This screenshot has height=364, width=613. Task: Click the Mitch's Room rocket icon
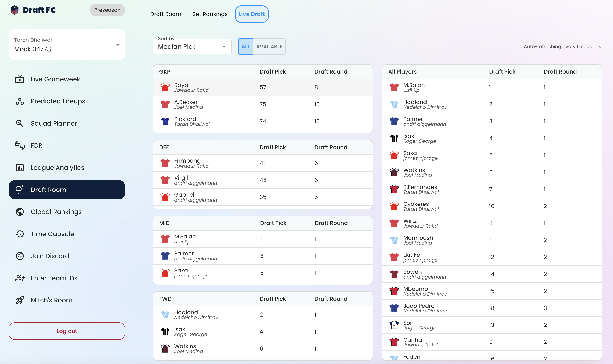click(20, 300)
